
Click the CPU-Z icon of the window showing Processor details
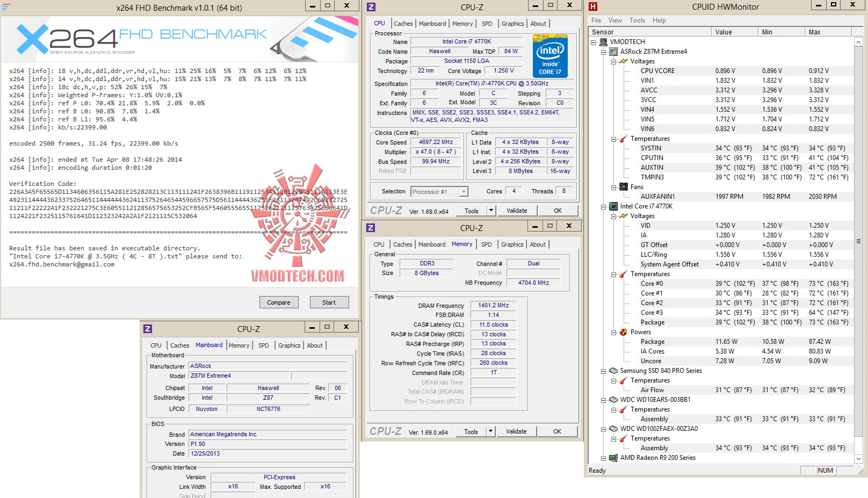pos(371,7)
